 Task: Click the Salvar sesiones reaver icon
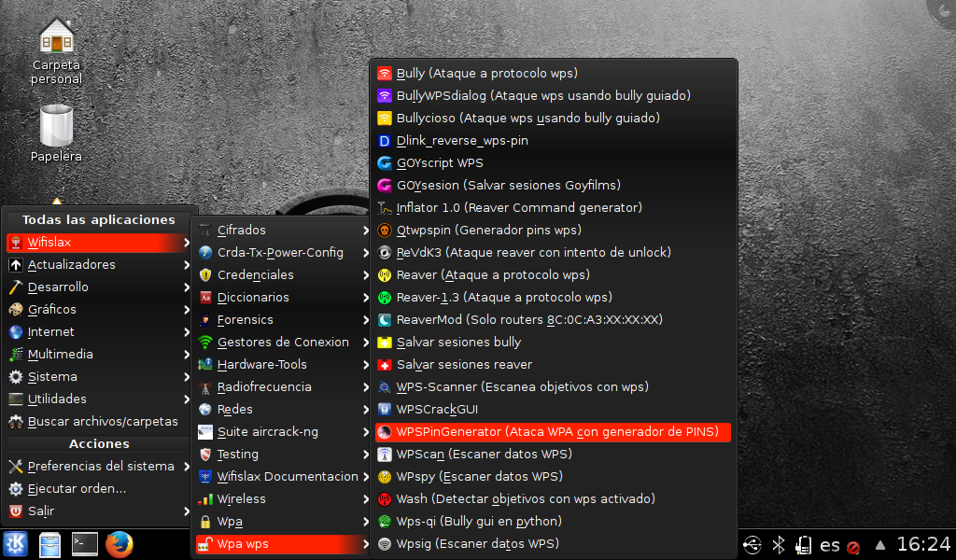384,365
